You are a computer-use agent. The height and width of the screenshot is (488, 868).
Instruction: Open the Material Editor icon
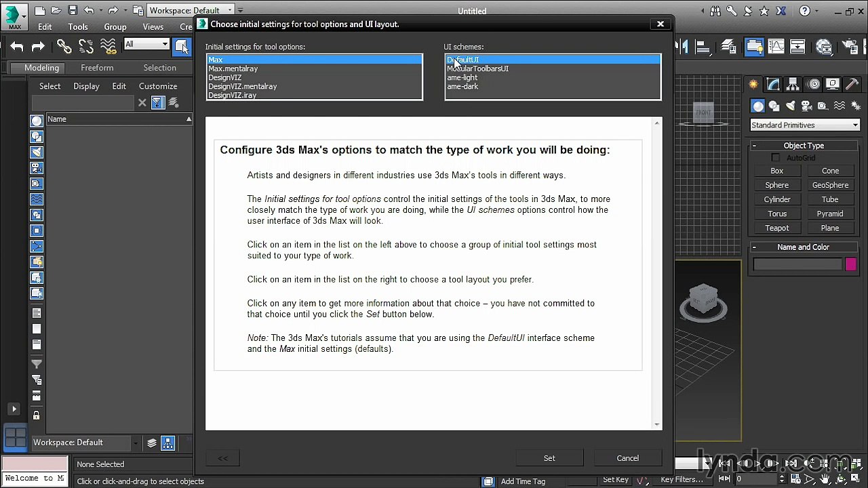(x=824, y=46)
